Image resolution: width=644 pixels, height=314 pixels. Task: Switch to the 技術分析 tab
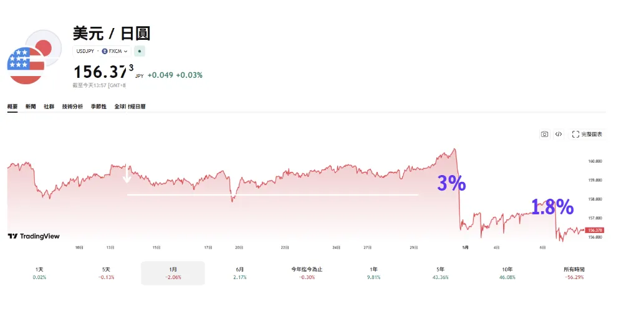click(72, 107)
